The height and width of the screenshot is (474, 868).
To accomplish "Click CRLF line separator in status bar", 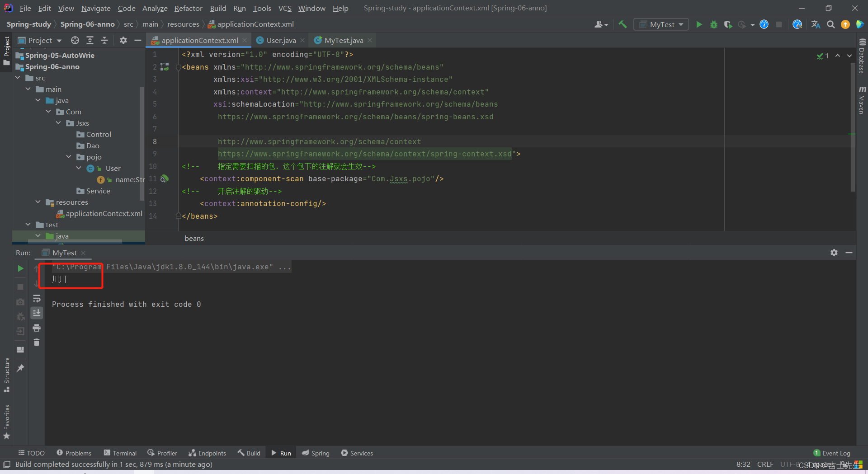I will 765,465.
